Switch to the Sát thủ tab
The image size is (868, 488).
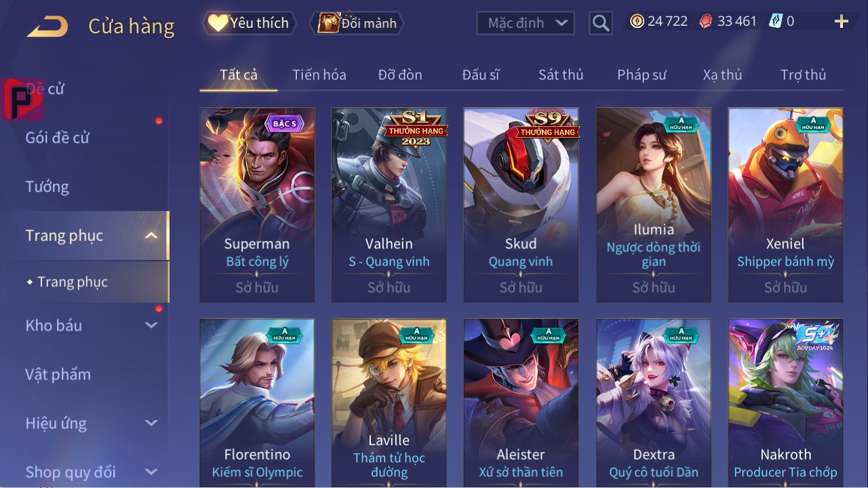click(x=561, y=75)
